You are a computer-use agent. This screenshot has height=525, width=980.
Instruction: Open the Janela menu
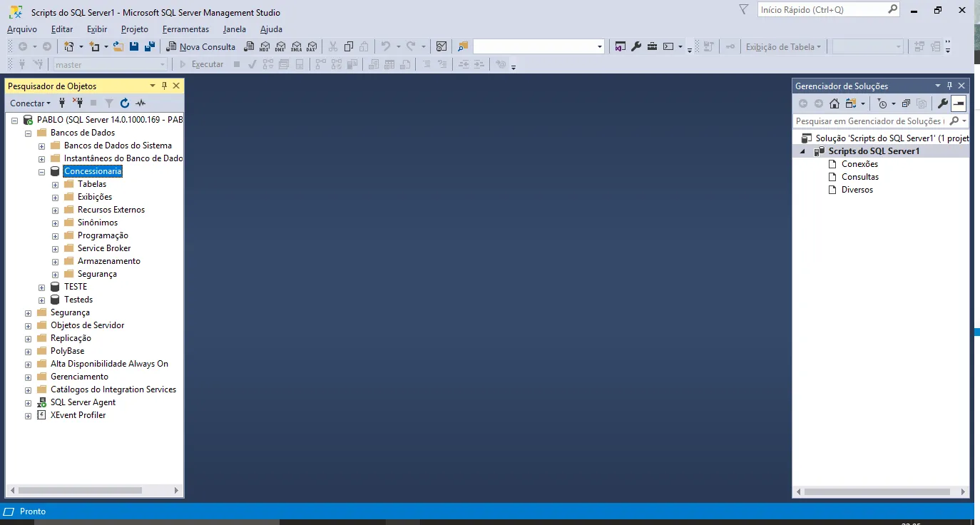coord(234,29)
